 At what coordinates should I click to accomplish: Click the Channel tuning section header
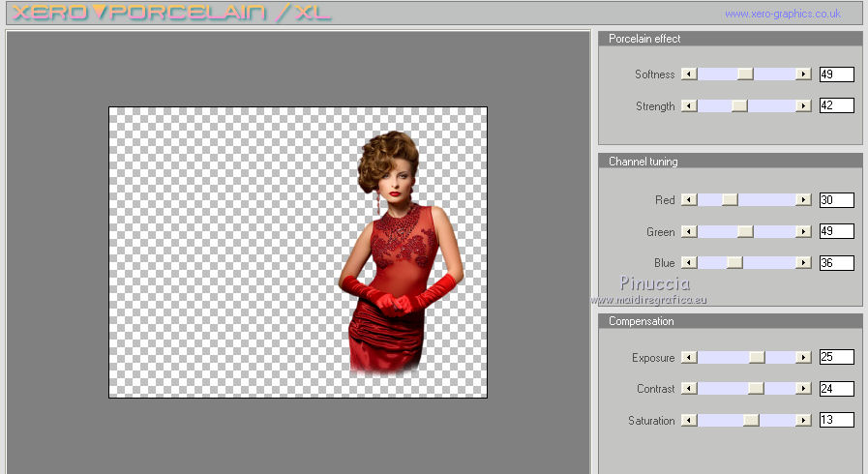730,161
